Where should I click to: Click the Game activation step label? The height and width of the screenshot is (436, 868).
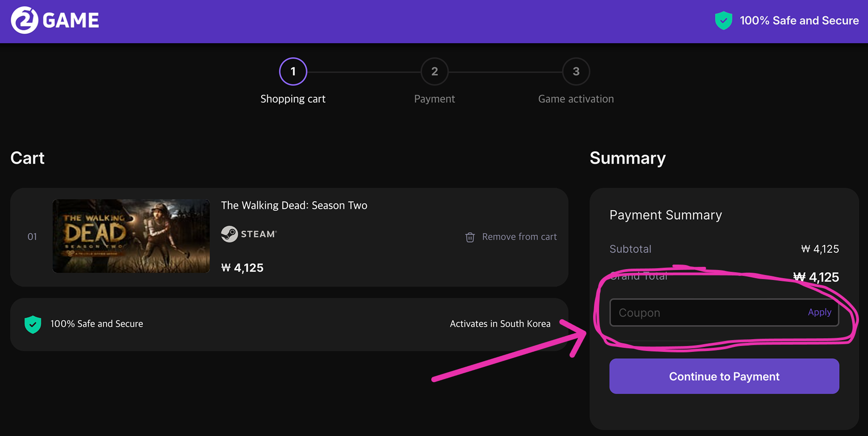click(x=576, y=99)
